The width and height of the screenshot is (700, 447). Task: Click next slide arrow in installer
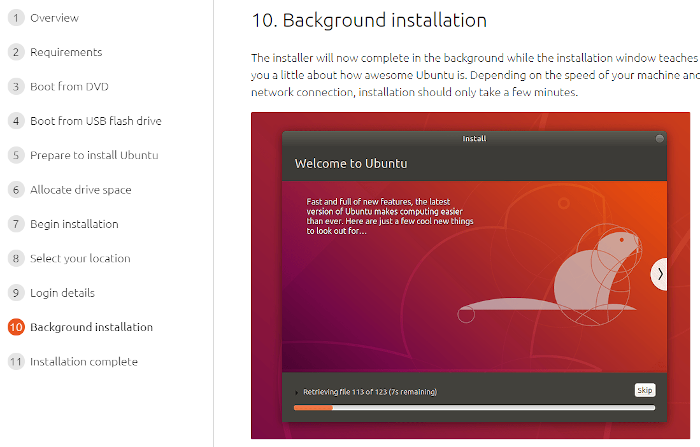click(x=659, y=274)
